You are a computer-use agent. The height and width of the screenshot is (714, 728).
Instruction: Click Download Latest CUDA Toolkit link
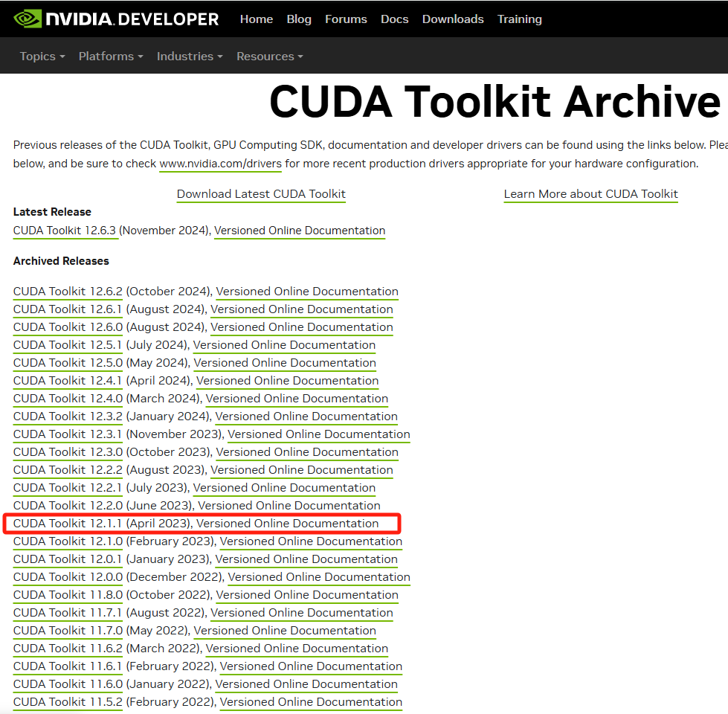261,194
